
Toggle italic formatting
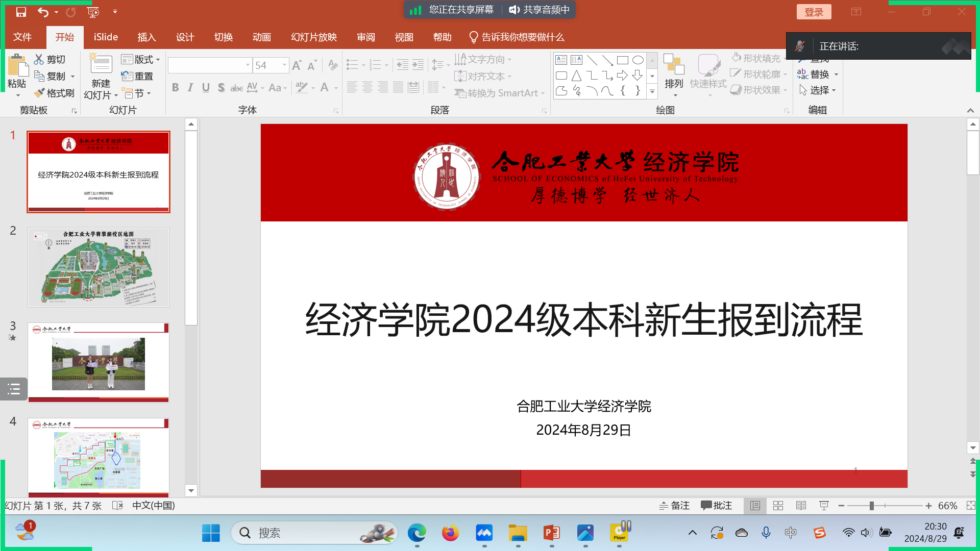190,87
